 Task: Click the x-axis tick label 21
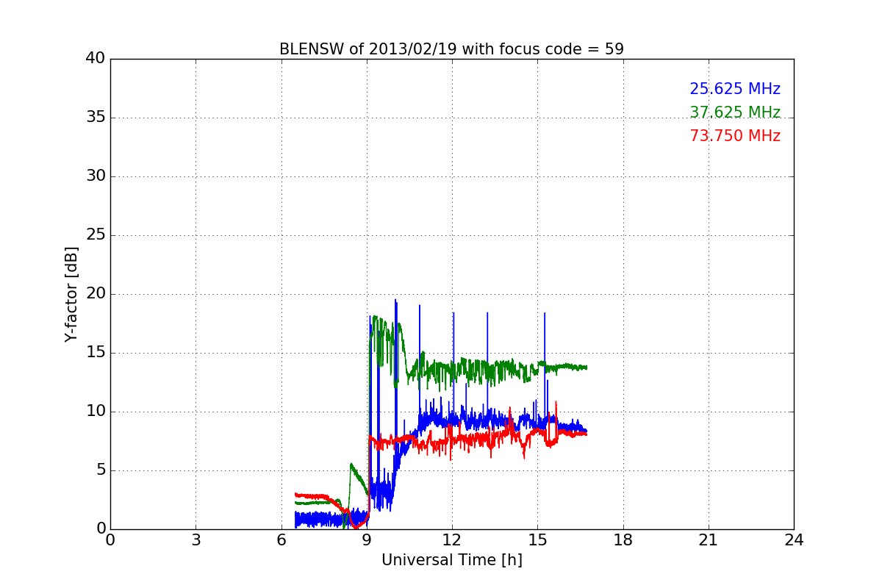(709, 539)
